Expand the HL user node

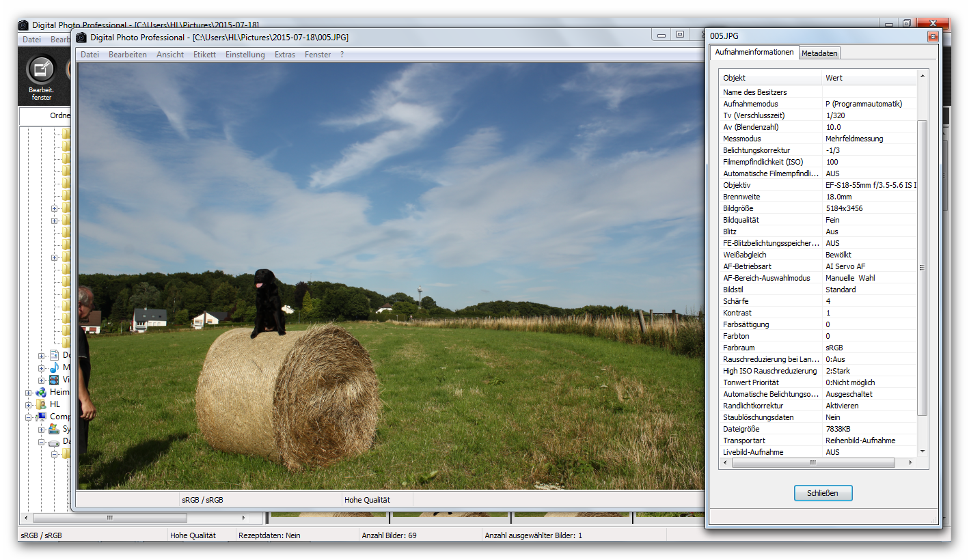(x=29, y=405)
